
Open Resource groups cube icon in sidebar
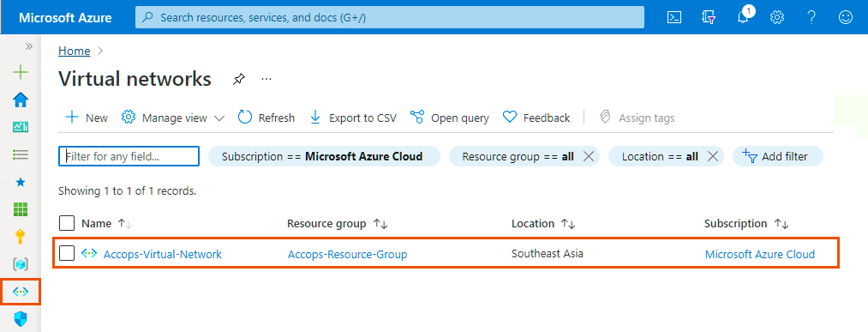21,264
